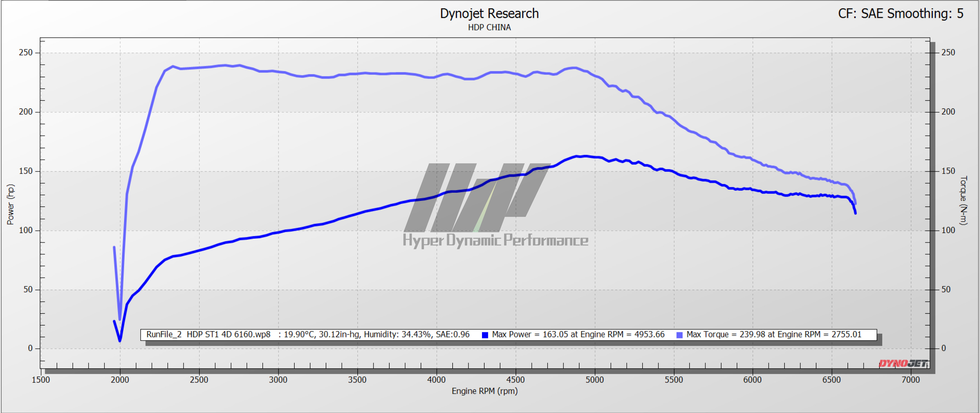Select the Dynojet Research chart title

tap(489, 14)
